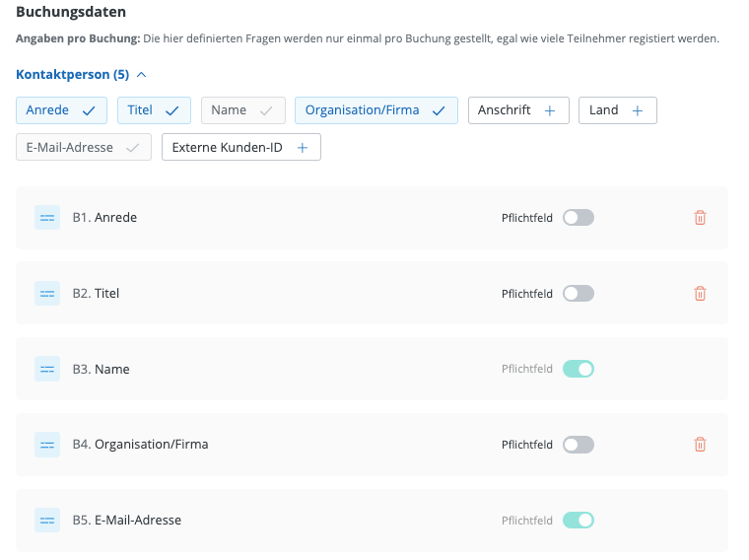
Task: Deselect the Anrede chip
Action: pyautogui.click(x=60, y=110)
